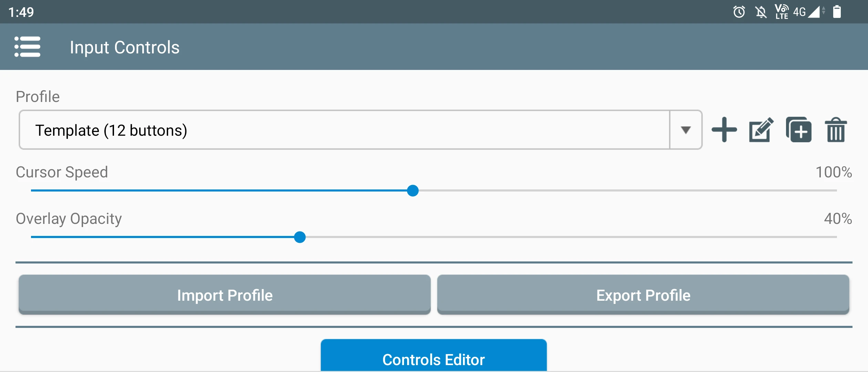Delete profile using trash icon
Image resolution: width=868 pixels, height=372 pixels.
[x=836, y=130]
